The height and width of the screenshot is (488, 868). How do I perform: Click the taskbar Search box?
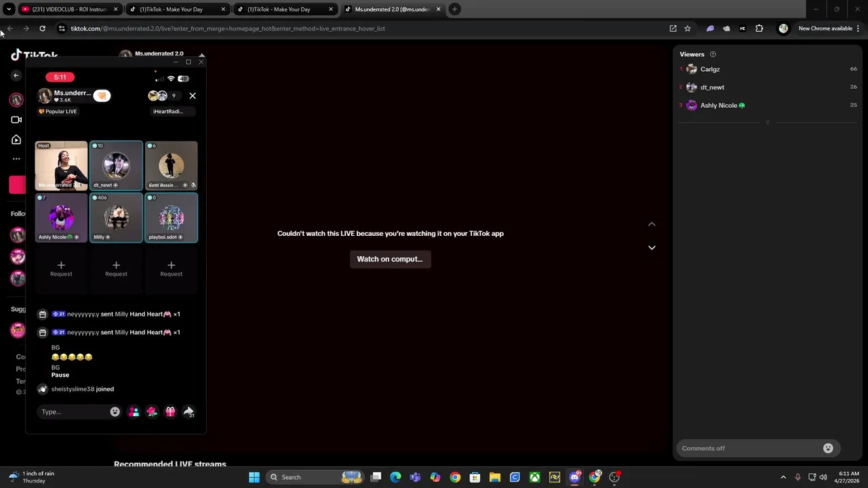(x=315, y=477)
